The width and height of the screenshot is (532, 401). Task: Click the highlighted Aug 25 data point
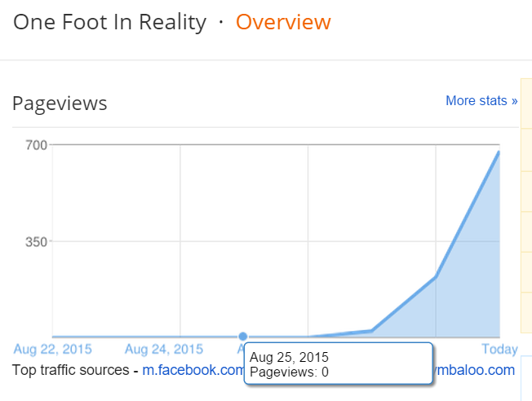[242, 337]
